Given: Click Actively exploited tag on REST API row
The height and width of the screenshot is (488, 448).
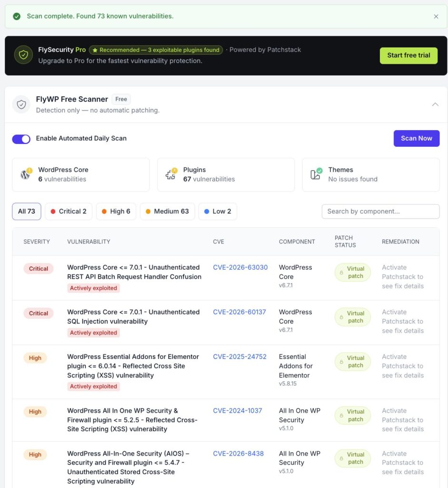Looking at the screenshot, I should coord(93,288).
